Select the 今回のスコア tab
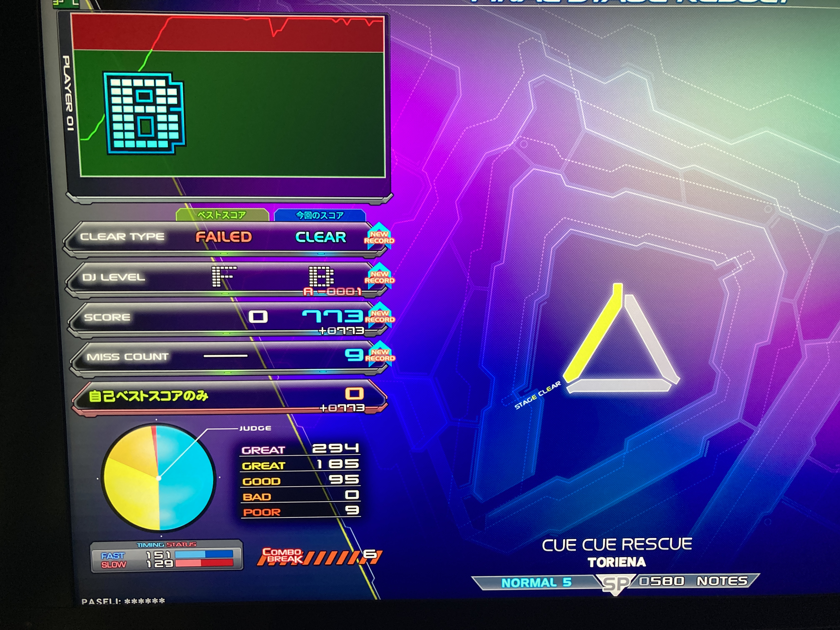 (320, 215)
